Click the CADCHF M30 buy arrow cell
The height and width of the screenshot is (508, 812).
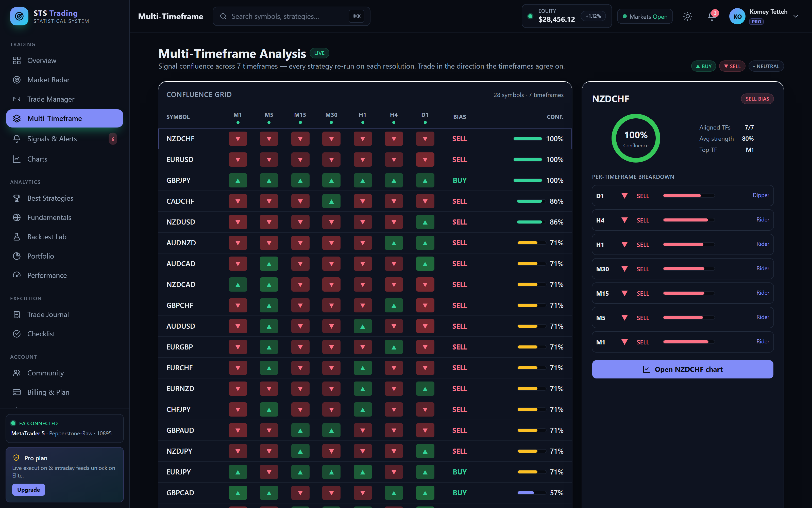(x=331, y=201)
